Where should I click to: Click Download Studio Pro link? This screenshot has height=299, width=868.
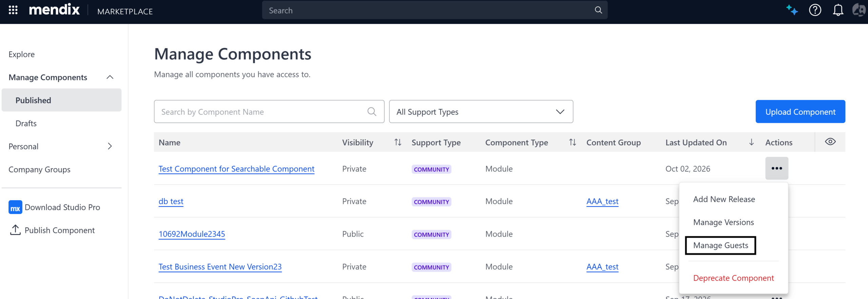pos(62,207)
